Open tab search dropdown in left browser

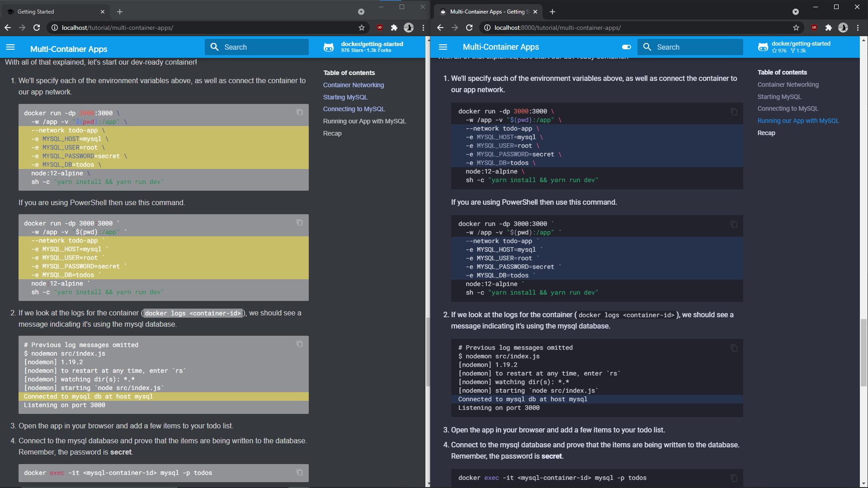point(361,12)
